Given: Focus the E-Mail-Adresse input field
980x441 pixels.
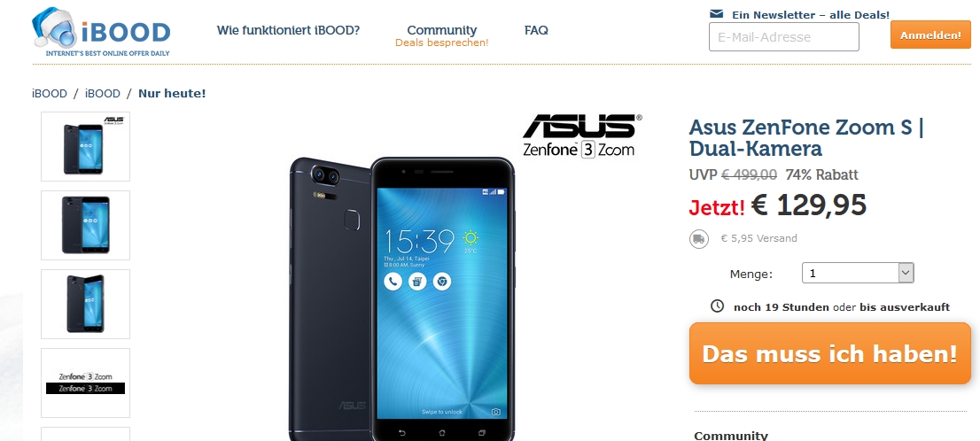Looking at the screenshot, I should click(784, 37).
